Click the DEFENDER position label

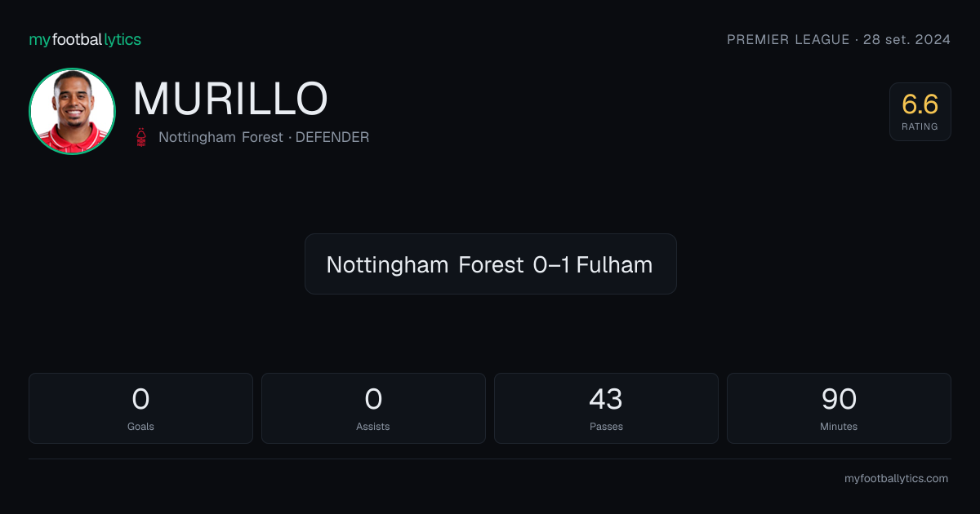332,137
